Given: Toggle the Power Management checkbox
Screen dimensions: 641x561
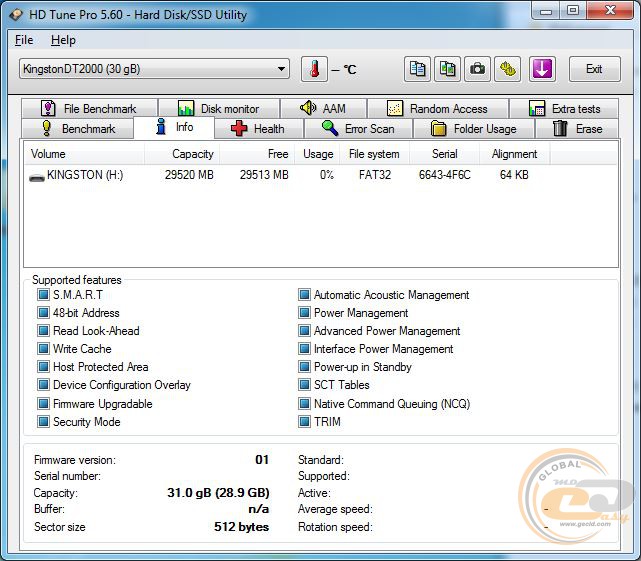Looking at the screenshot, I should (304, 312).
